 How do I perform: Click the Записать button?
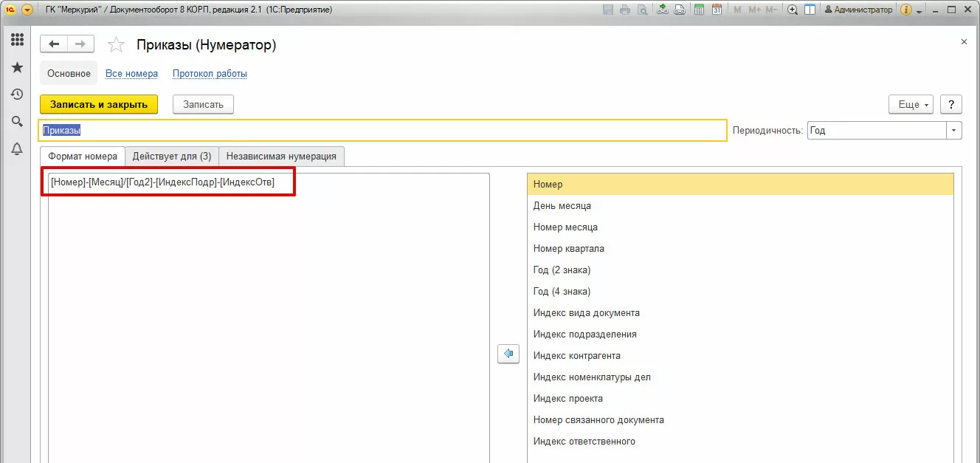(203, 104)
